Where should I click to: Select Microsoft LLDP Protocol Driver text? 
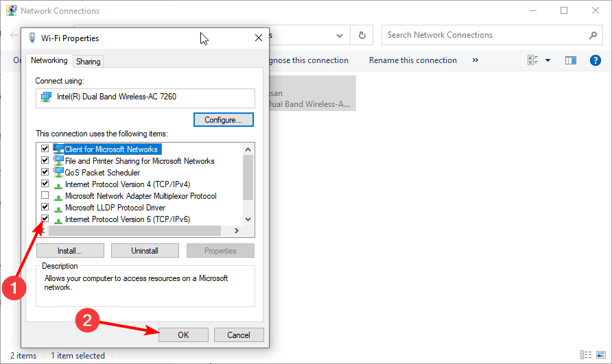pyautogui.click(x=115, y=208)
